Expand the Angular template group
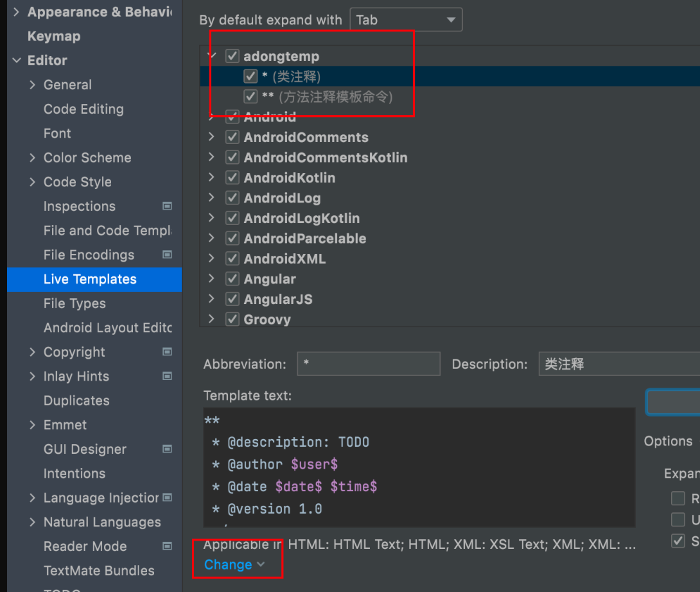This screenshot has height=592, width=700. (x=211, y=278)
